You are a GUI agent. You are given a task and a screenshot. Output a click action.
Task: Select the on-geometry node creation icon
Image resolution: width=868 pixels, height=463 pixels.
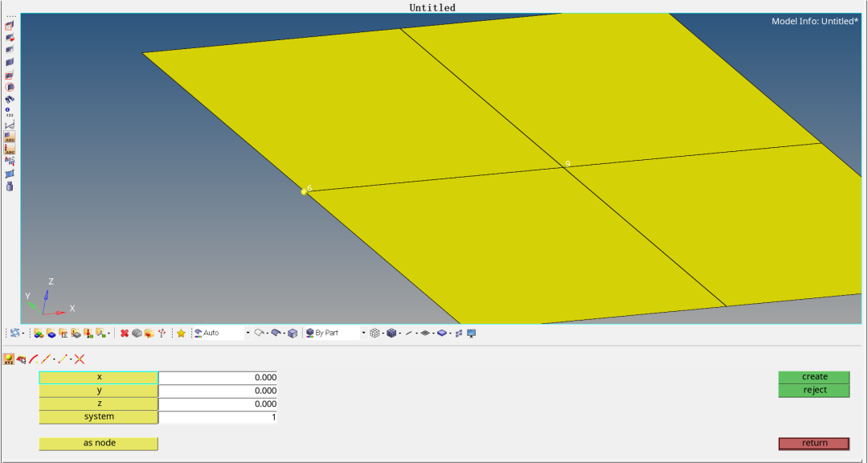point(21,359)
